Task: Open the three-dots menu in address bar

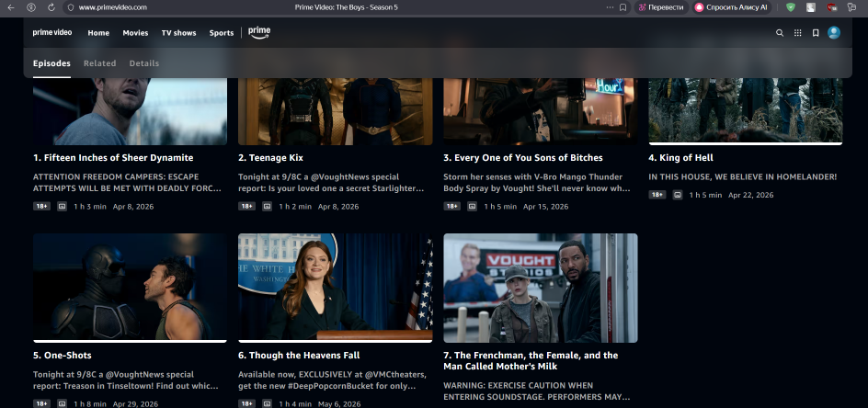Action: click(x=610, y=7)
